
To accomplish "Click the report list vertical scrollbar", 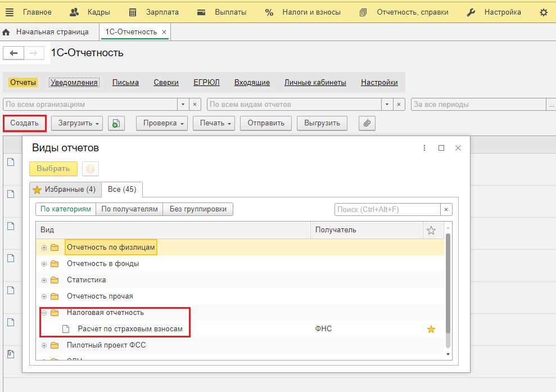I will coord(448,284).
